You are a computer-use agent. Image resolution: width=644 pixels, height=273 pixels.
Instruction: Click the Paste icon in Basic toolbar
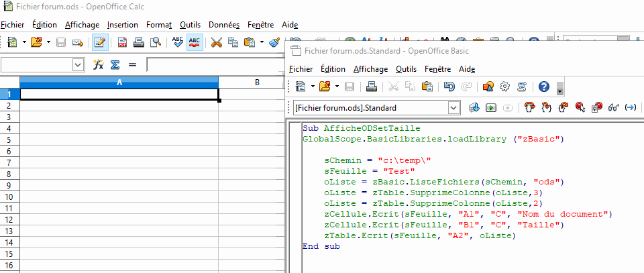[427, 87]
